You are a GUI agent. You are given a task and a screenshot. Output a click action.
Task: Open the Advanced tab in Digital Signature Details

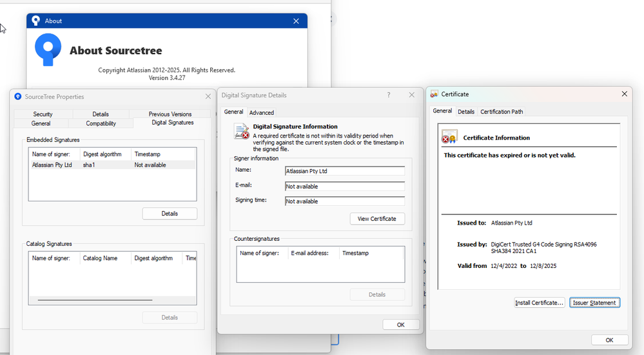coord(262,112)
